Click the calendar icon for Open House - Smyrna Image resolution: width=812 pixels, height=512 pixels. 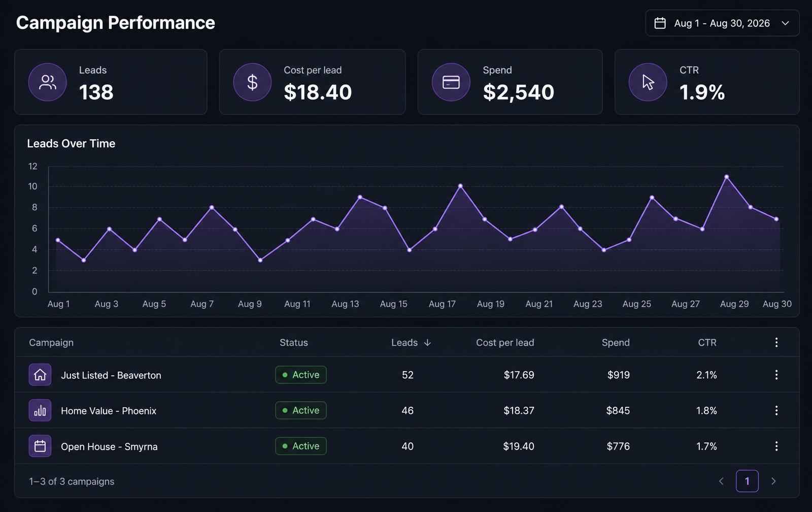40,446
